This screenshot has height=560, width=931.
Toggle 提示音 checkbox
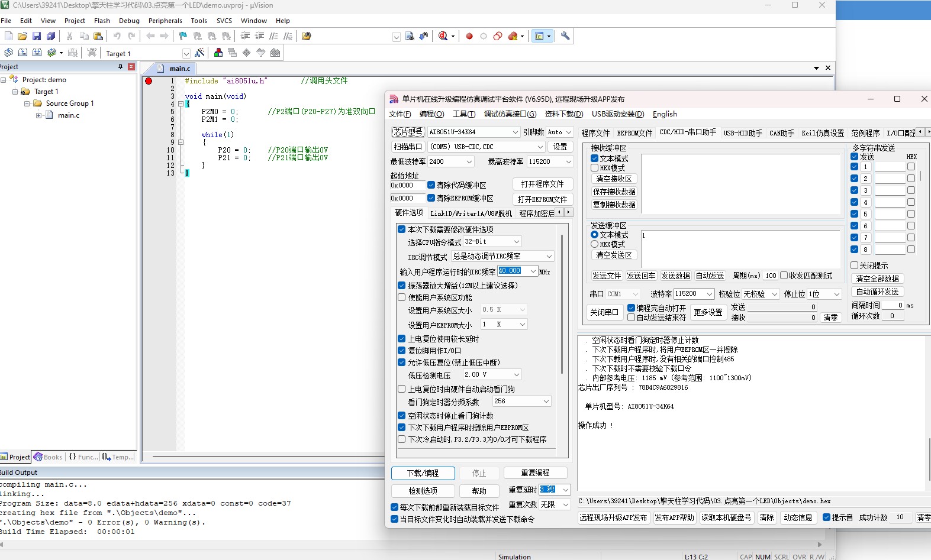[826, 517]
